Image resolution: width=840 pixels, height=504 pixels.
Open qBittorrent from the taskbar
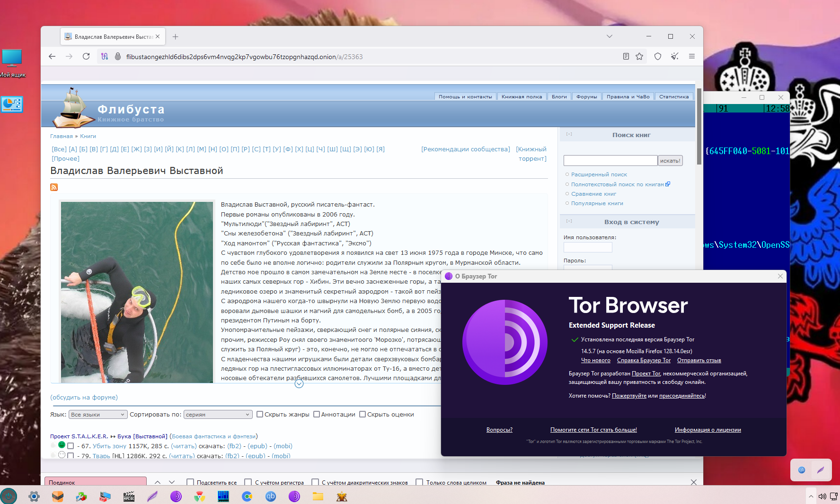click(271, 496)
